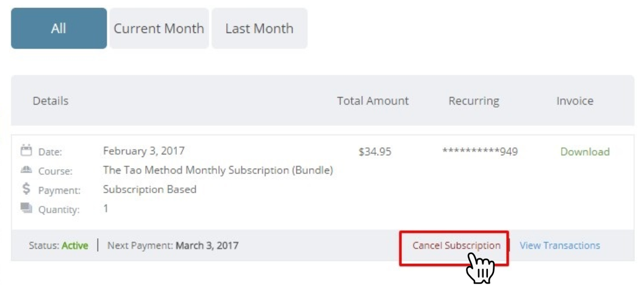
Task: Switch to the Current Month tab
Action: pyautogui.click(x=159, y=28)
